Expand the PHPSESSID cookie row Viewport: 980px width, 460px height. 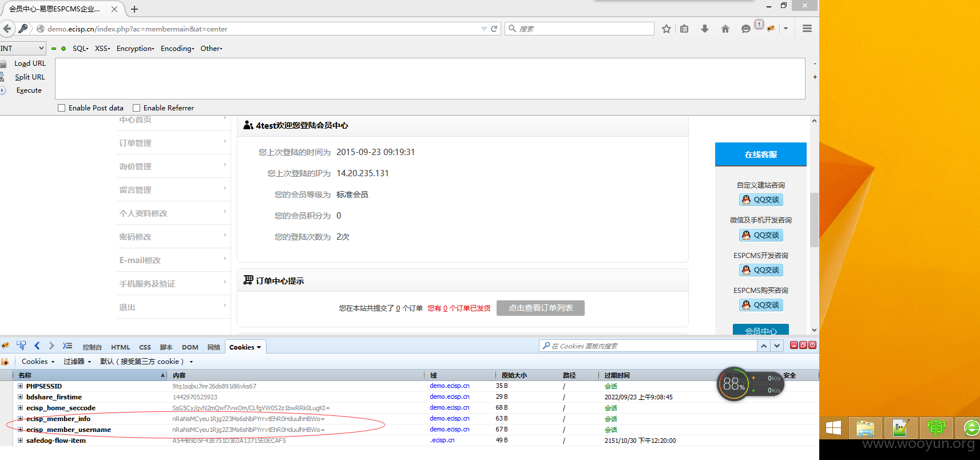tap(21, 386)
